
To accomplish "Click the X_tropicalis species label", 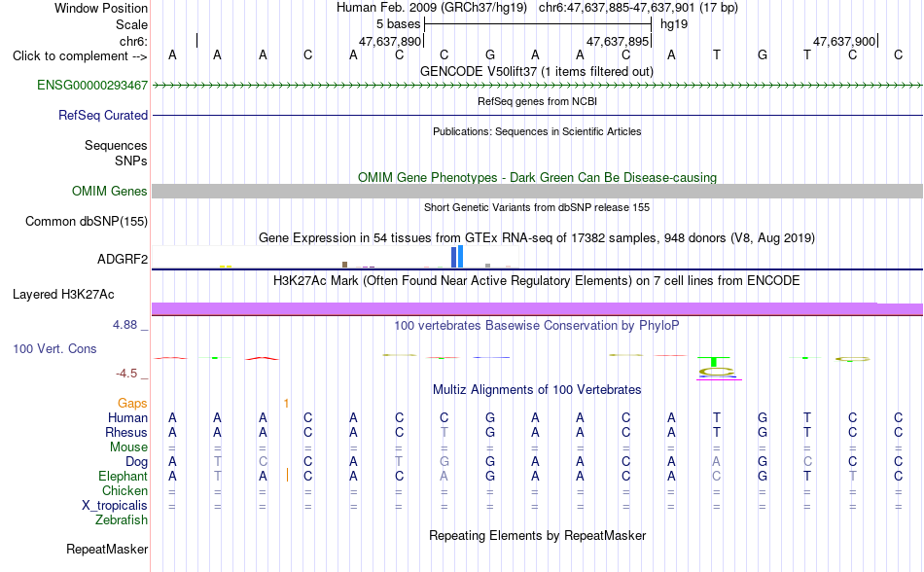I will tap(115, 506).
